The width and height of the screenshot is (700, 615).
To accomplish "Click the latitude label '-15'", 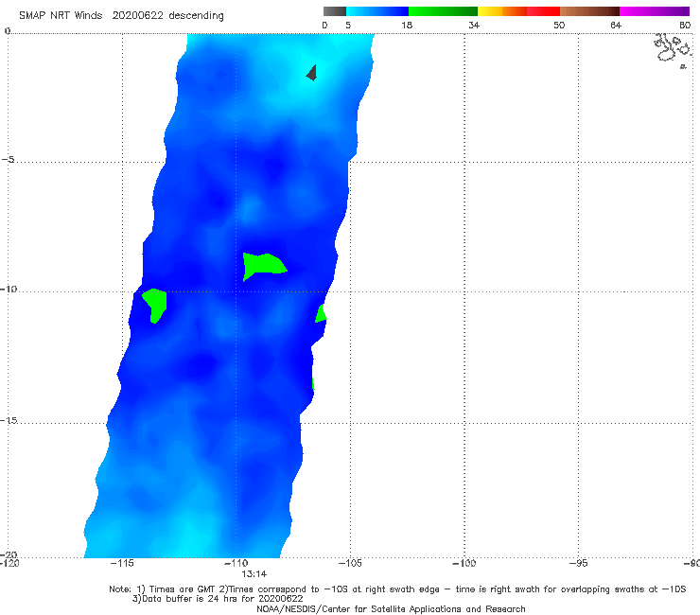I will click(x=9, y=420).
